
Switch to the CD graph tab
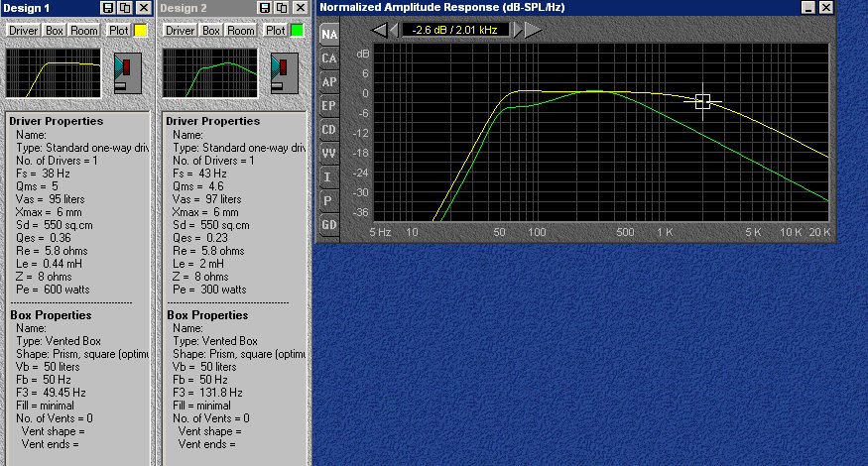pos(329,130)
